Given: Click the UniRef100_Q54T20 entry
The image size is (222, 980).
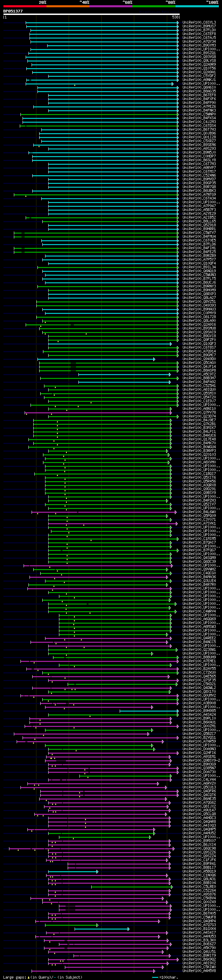Looking at the screenshot, I should click(x=199, y=397).
